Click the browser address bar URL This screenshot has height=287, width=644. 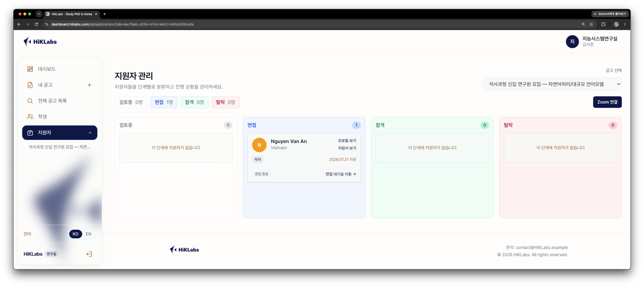pos(123,24)
